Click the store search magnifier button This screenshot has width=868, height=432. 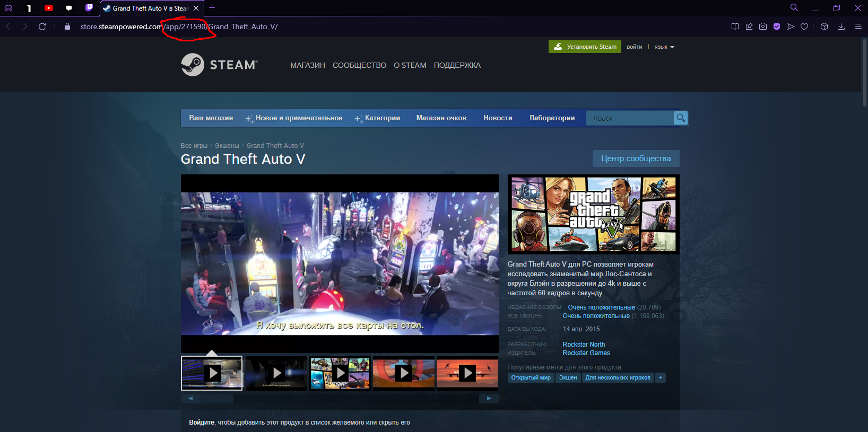point(681,118)
